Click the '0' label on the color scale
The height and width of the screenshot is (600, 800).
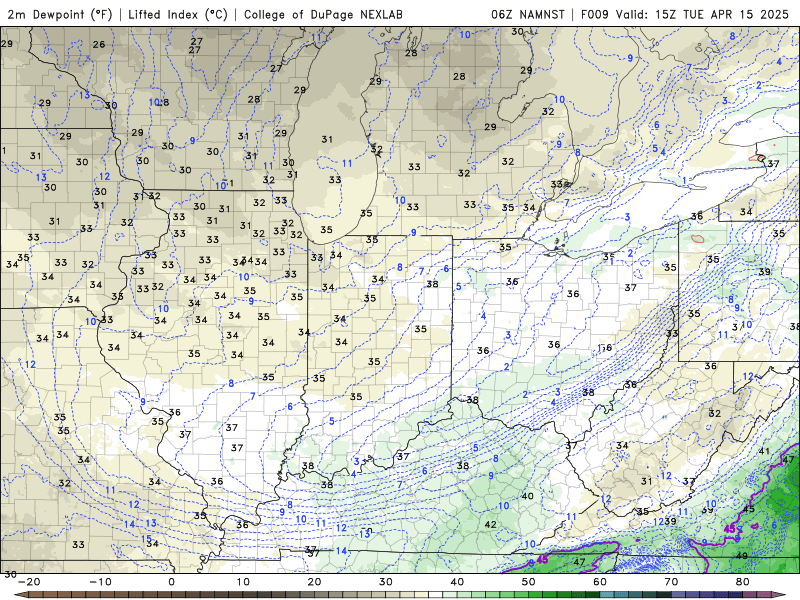(x=171, y=582)
